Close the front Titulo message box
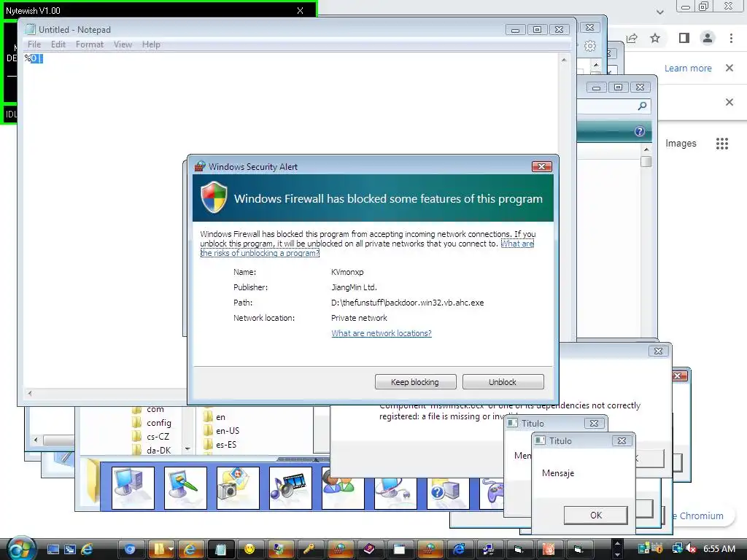747x560 pixels. (622, 441)
